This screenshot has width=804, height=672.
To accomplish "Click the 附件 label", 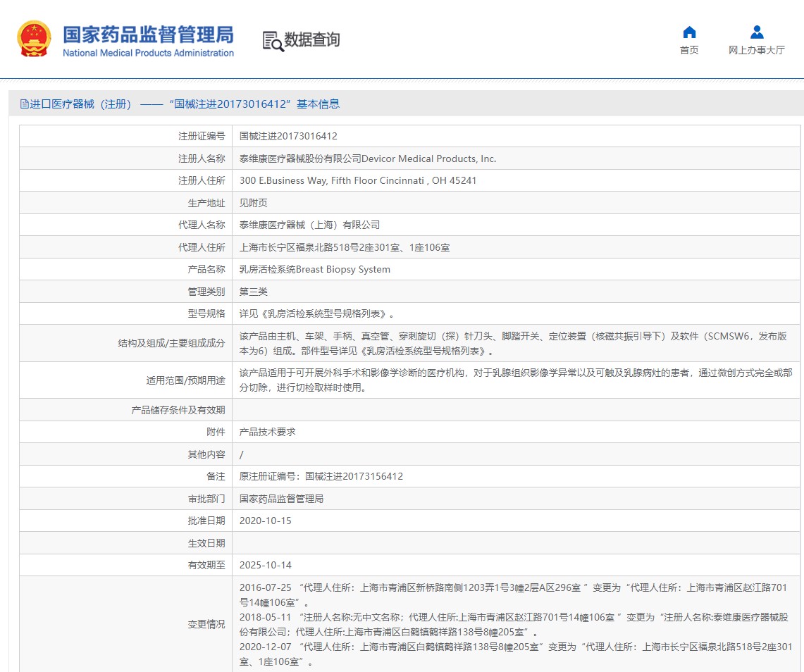I will pyautogui.click(x=216, y=432).
